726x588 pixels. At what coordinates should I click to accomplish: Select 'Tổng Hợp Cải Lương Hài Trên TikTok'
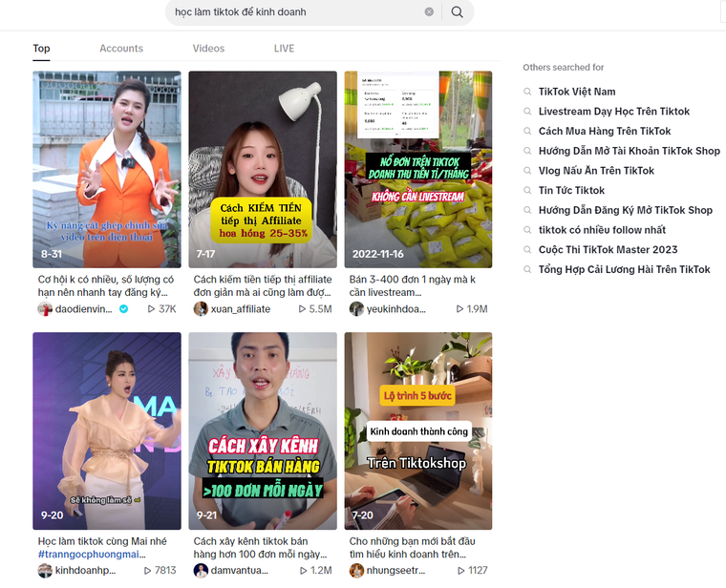pos(624,270)
